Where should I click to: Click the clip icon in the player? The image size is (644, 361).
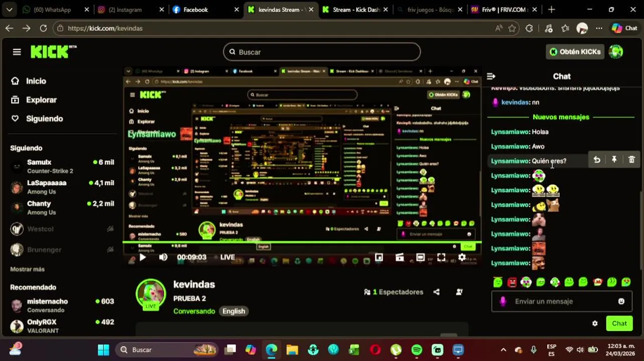point(400,257)
